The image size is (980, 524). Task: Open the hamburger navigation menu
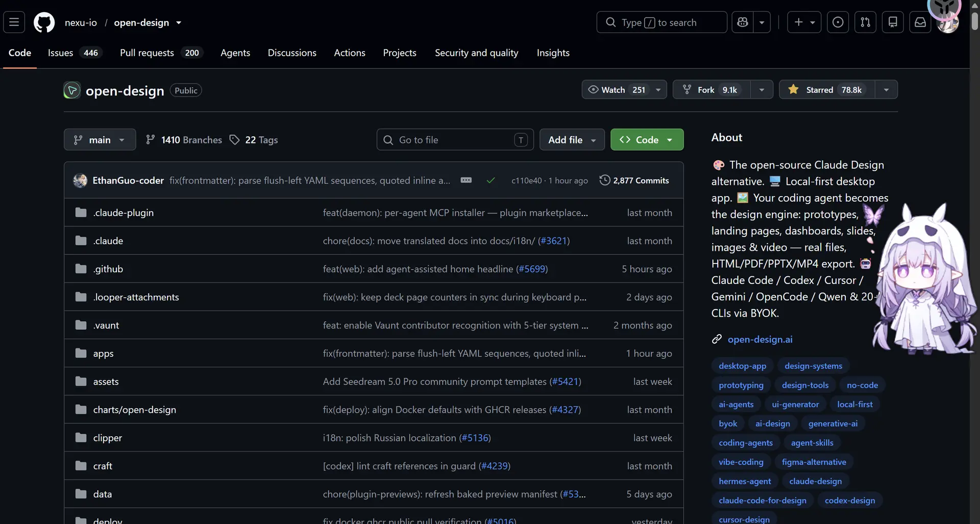(14, 22)
